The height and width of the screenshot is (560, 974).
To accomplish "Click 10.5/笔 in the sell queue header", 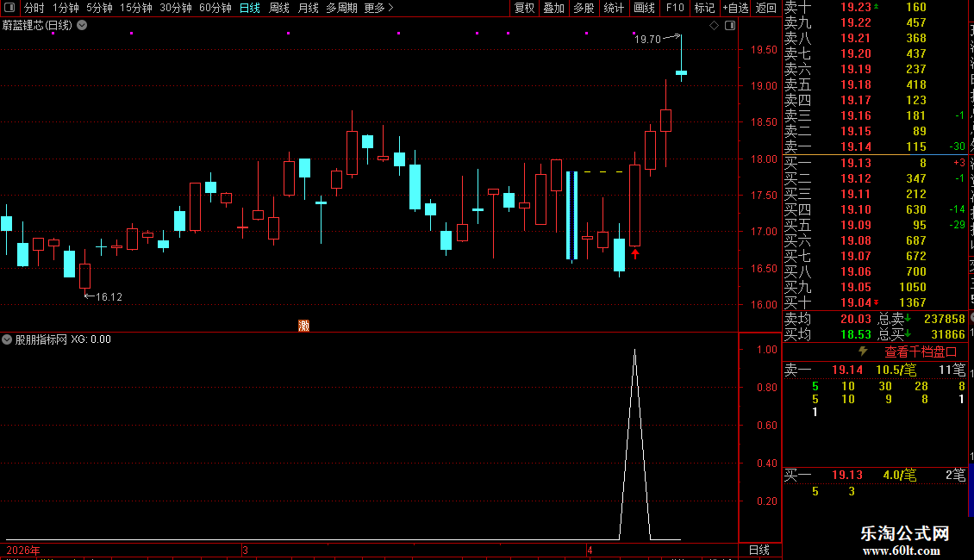I will click(x=896, y=370).
